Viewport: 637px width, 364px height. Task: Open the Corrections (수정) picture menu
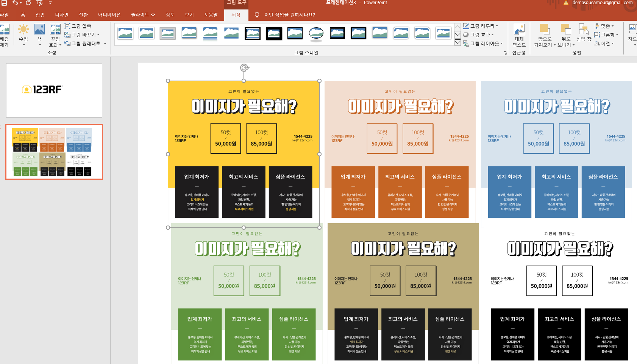(x=23, y=36)
